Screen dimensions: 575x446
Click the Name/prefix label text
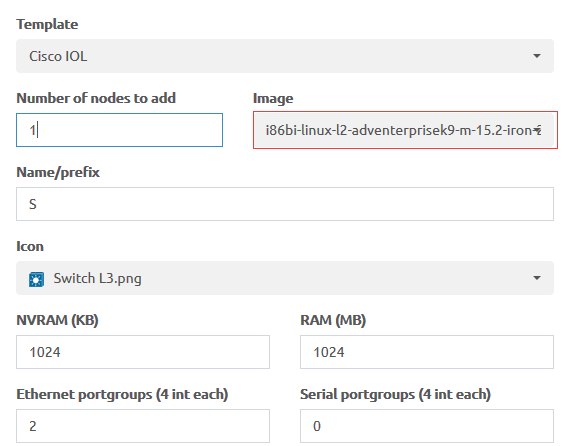pyautogui.click(x=58, y=172)
